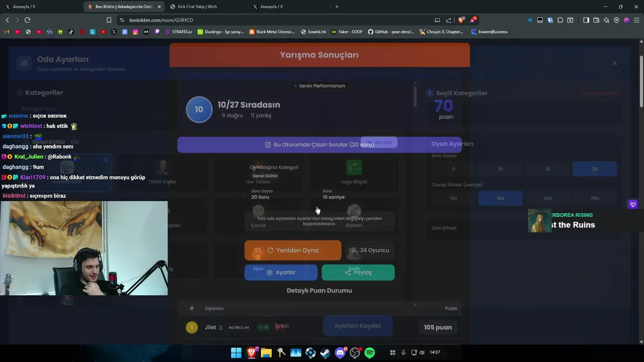Click the taskbar clock showing 14:37
The width and height of the screenshot is (644, 362).
(435, 352)
